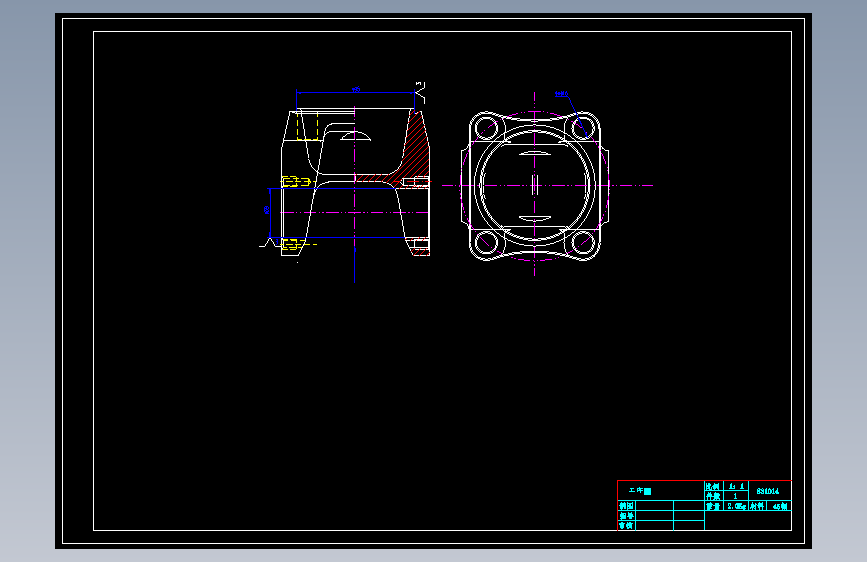Click the drawing name text in title block
Screen dimensions: 867x562
click(x=640, y=491)
